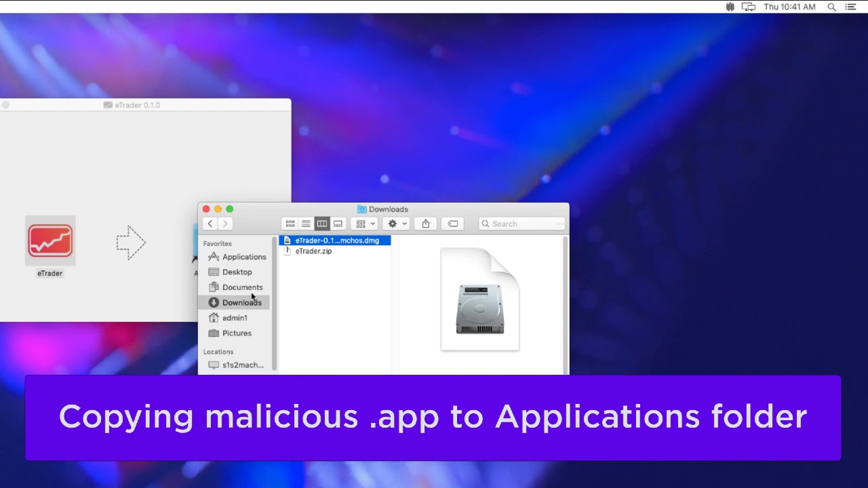Select the eTrader app icon in installer window
Image resolution: width=868 pixels, height=488 pixels.
(x=50, y=241)
